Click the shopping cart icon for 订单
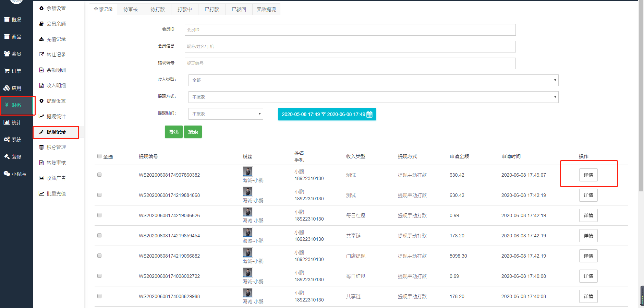 tap(7, 71)
